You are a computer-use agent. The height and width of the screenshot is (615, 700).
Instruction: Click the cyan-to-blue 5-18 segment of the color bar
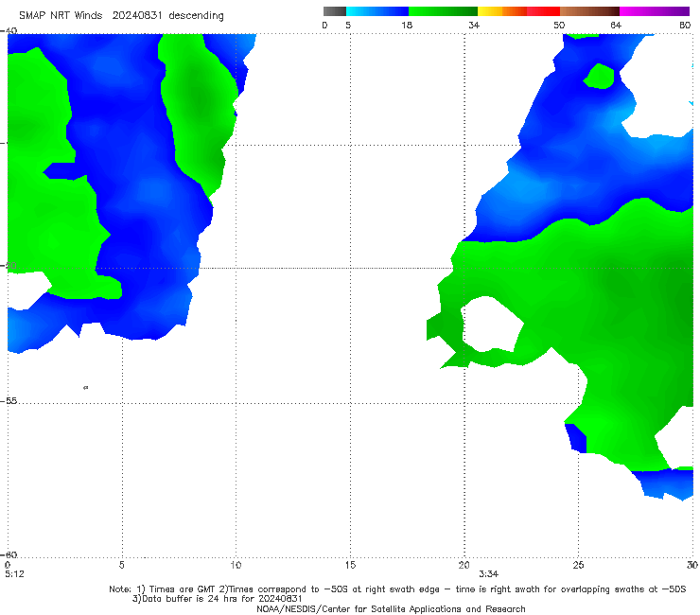click(x=377, y=11)
